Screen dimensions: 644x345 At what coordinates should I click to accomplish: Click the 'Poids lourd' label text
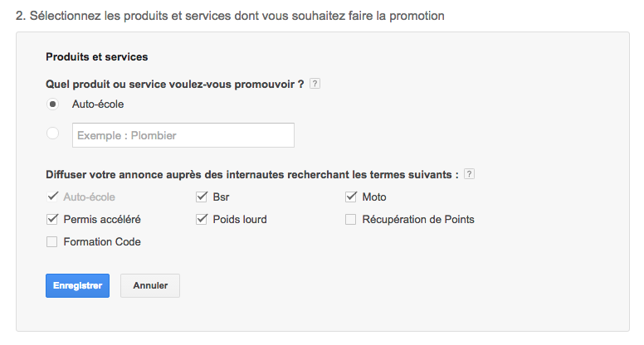[x=240, y=220]
